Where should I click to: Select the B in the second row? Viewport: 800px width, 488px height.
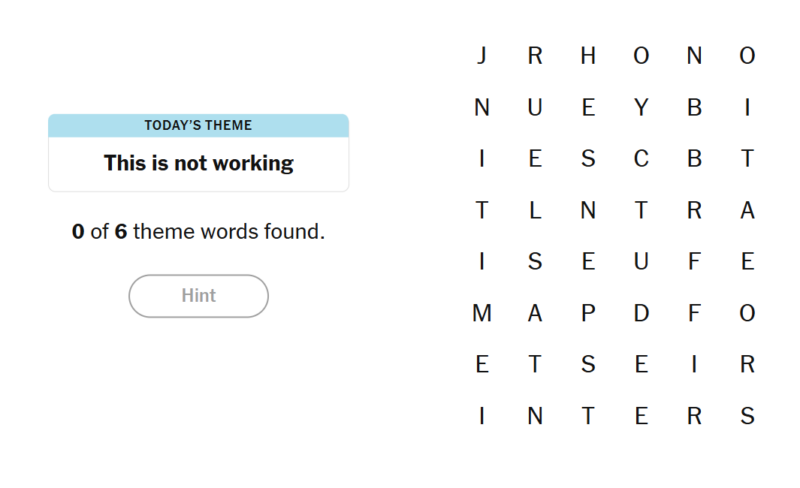(694, 108)
